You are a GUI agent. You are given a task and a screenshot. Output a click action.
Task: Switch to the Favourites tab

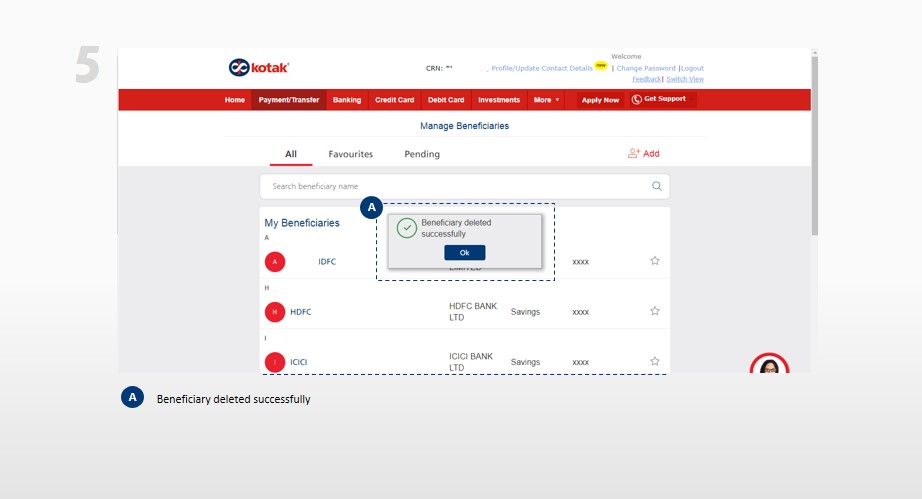[x=350, y=154]
